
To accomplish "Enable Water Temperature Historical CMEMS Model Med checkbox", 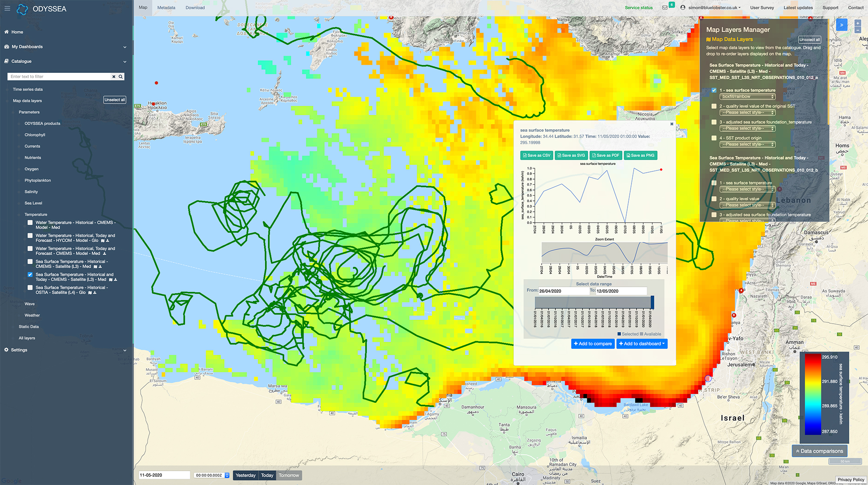I will (x=30, y=223).
